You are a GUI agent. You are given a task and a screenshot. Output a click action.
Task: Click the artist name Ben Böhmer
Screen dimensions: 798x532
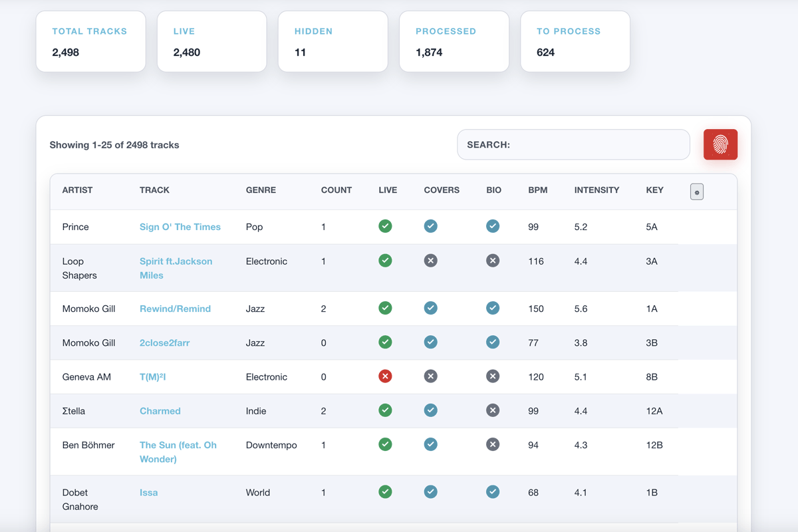click(88, 445)
